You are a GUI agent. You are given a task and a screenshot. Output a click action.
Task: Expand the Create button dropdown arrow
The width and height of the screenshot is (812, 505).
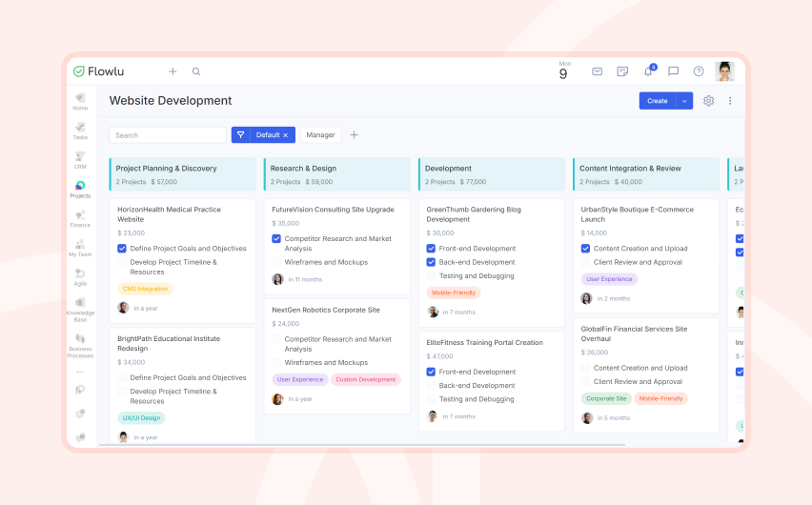[x=684, y=101]
